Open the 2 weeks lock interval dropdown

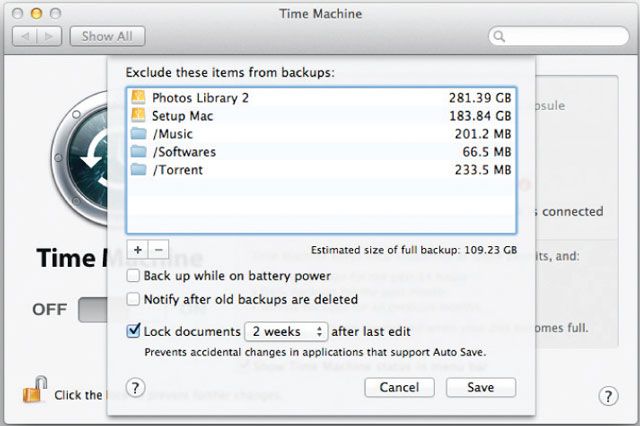tap(286, 331)
